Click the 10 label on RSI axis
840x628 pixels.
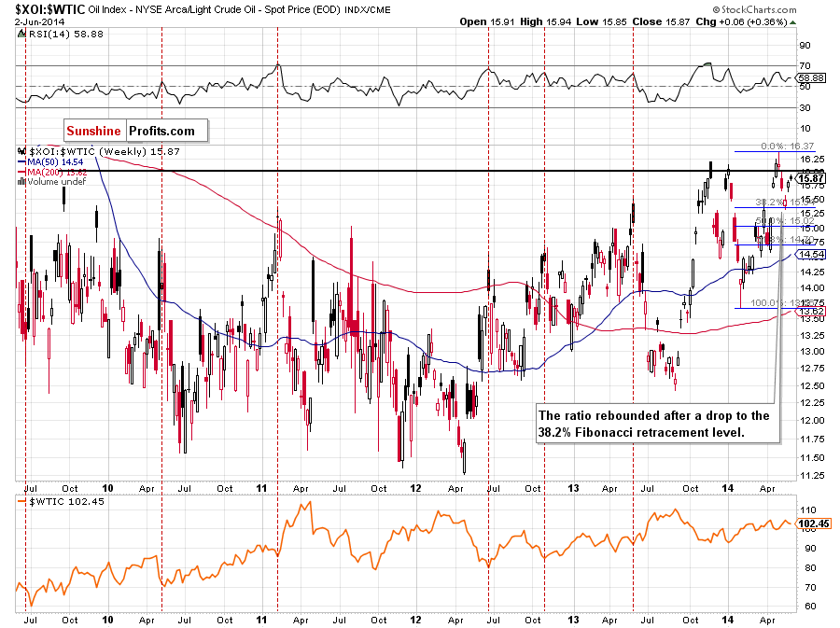805,128
